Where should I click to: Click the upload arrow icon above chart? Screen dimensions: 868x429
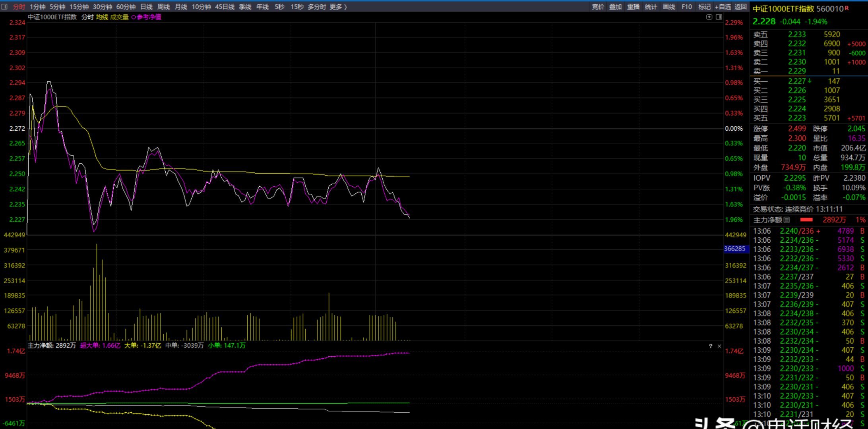709,17
